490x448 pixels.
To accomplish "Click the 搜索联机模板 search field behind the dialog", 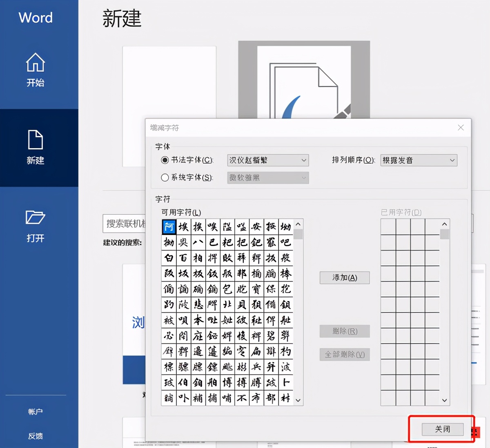I will [124, 224].
